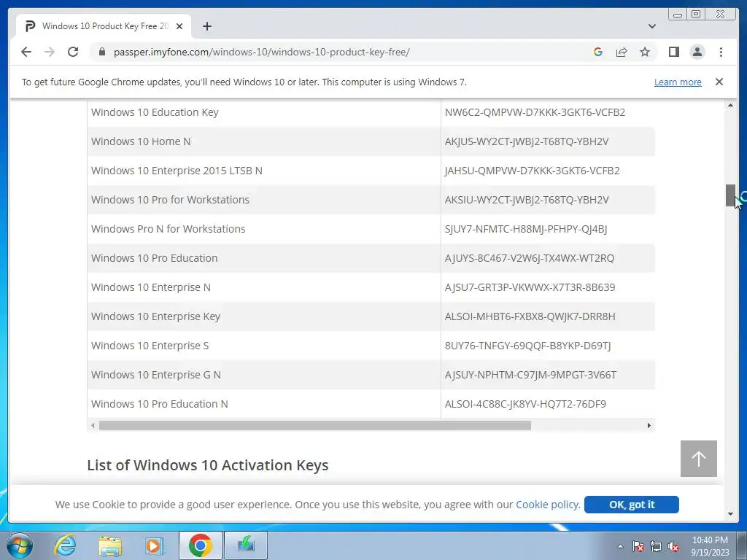Close the Windows 10 Product Key tab

[x=179, y=26]
